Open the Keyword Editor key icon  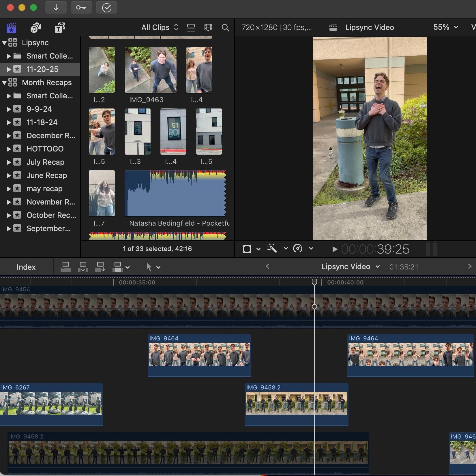click(x=81, y=8)
